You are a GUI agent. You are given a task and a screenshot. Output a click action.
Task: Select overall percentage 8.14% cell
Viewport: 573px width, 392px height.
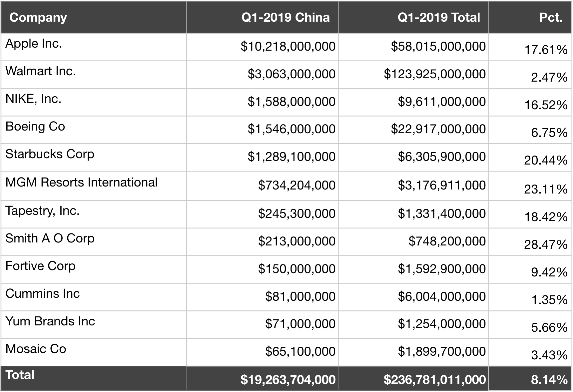coord(549,379)
